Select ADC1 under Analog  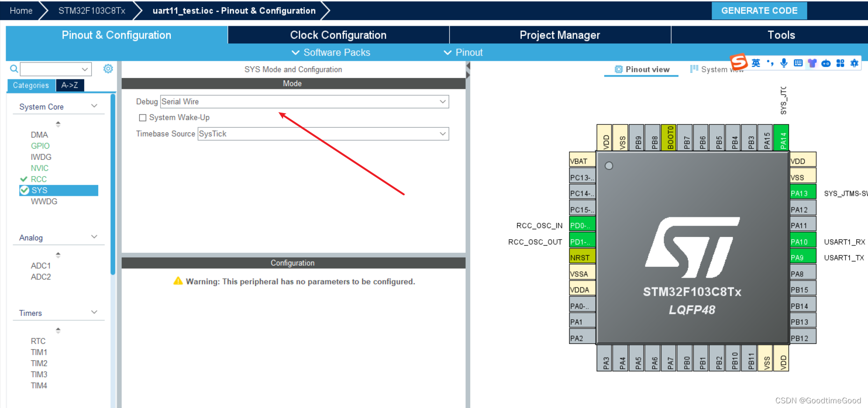[41, 265]
